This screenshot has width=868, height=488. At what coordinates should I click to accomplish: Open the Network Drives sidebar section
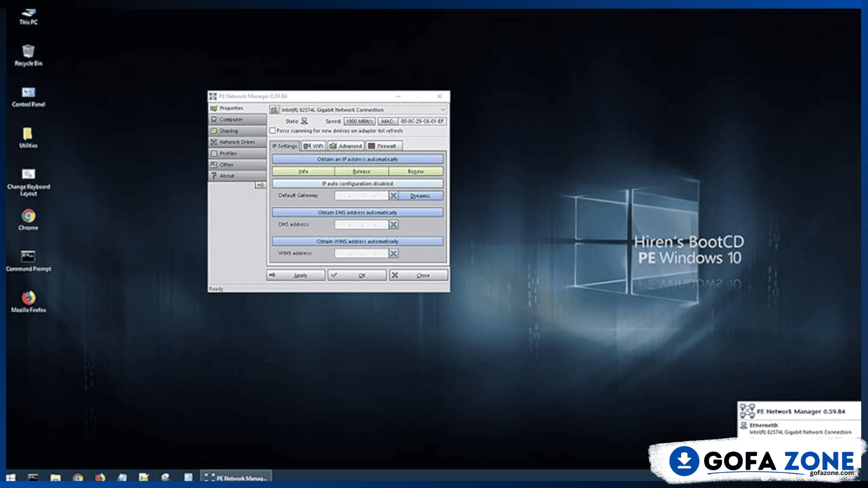237,142
